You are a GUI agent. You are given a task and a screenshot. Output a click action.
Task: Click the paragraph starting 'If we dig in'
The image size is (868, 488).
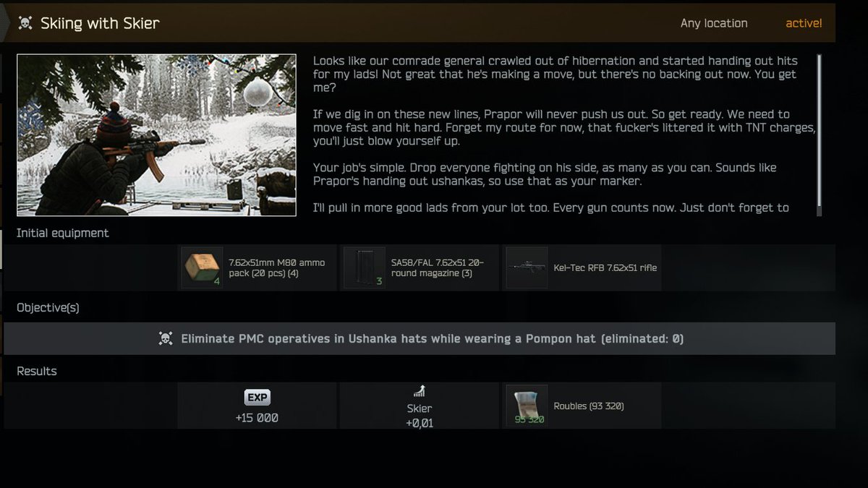(x=564, y=128)
